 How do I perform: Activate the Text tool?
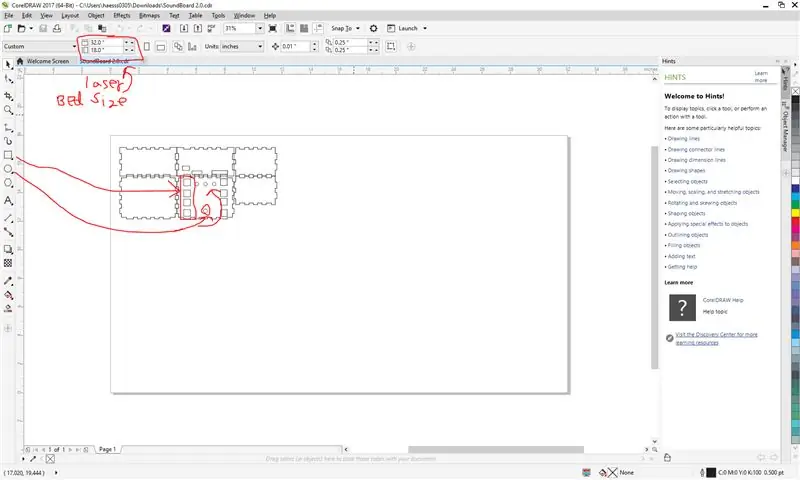(8, 200)
